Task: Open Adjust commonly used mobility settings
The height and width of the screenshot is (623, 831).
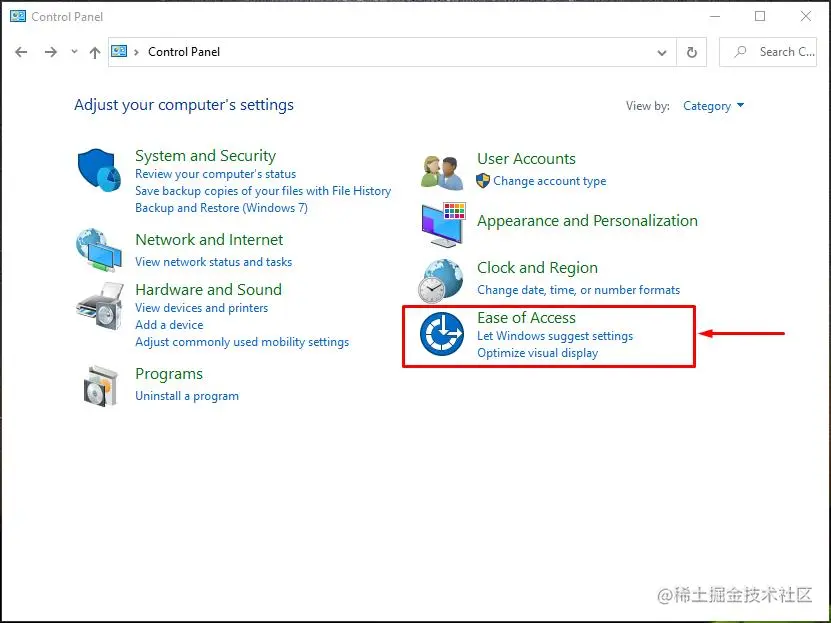Action: coord(242,342)
